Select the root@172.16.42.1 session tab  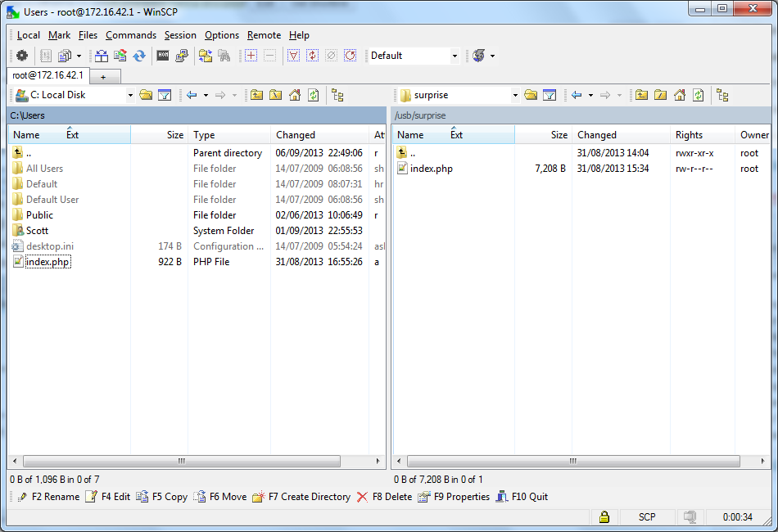[x=47, y=75]
